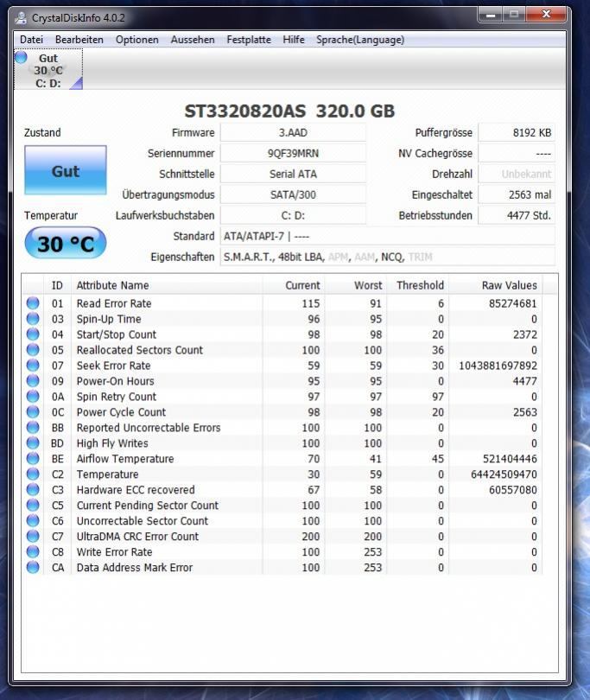The width and height of the screenshot is (590, 700).
Task: Click status orb for C2 Temperature row
Action: 33,474
